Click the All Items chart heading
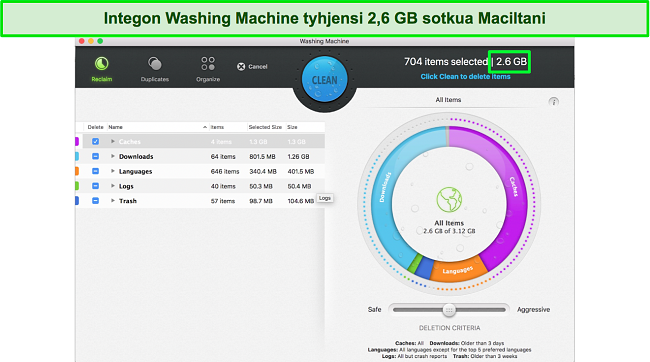Screen dimensions: 650x362 pyautogui.click(x=448, y=100)
